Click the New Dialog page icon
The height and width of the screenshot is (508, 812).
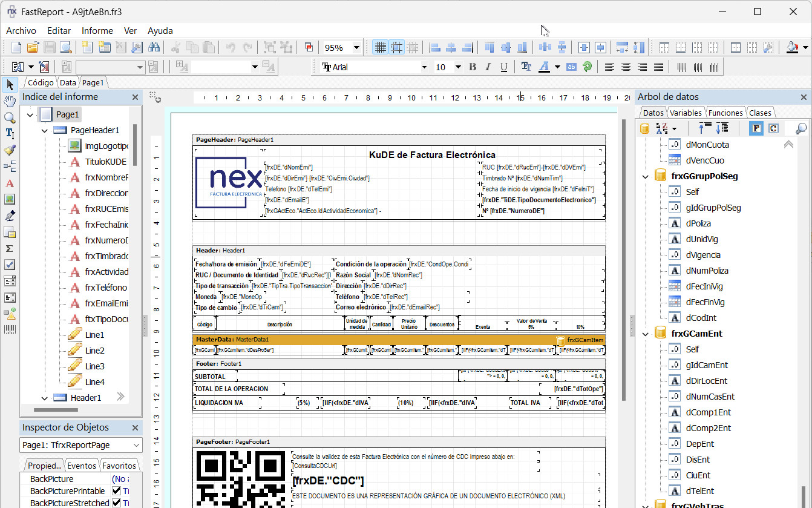104,47
